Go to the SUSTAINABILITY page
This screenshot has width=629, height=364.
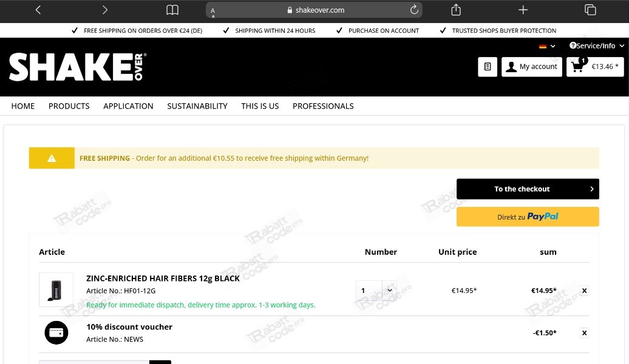point(197,106)
